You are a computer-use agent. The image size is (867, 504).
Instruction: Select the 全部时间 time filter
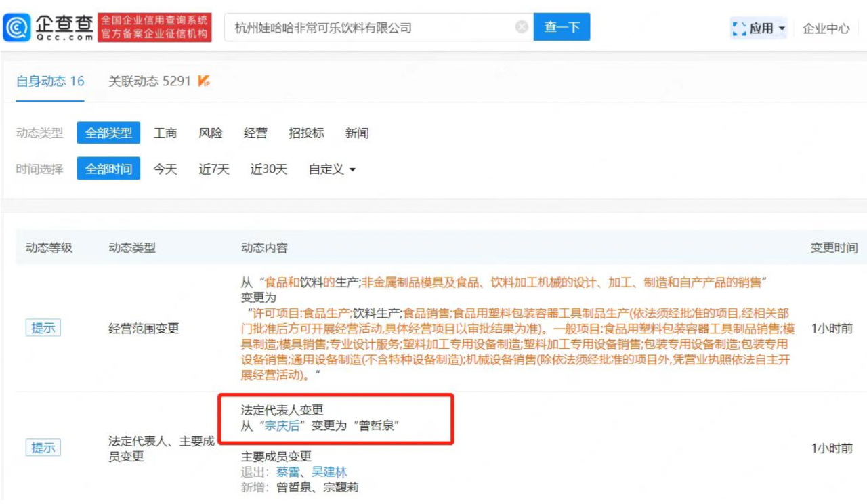(108, 169)
